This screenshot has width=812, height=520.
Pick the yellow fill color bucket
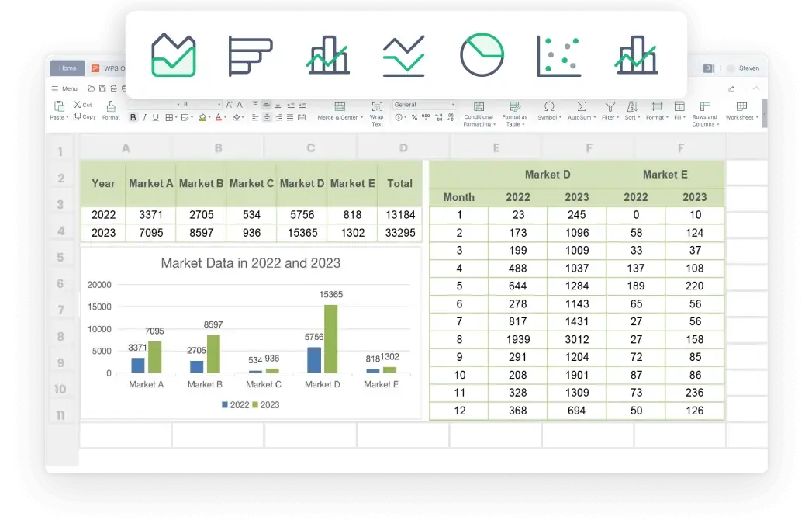[x=203, y=118]
